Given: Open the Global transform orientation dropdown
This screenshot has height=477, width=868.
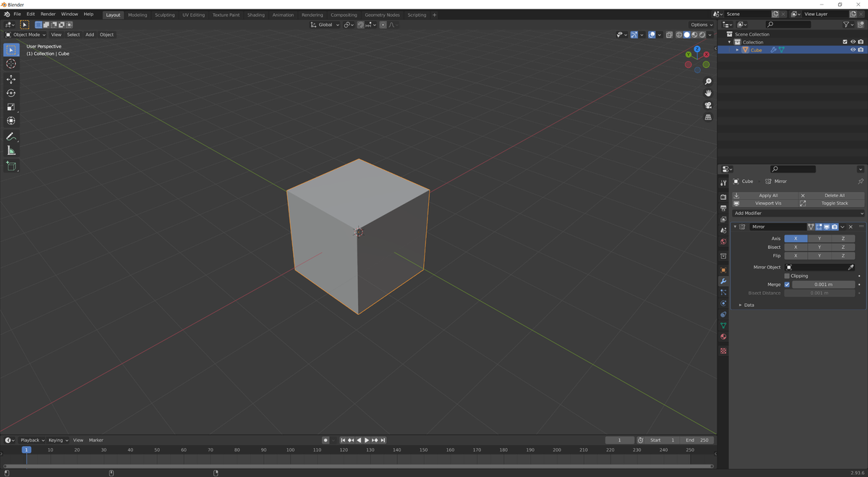Looking at the screenshot, I should click(x=325, y=25).
